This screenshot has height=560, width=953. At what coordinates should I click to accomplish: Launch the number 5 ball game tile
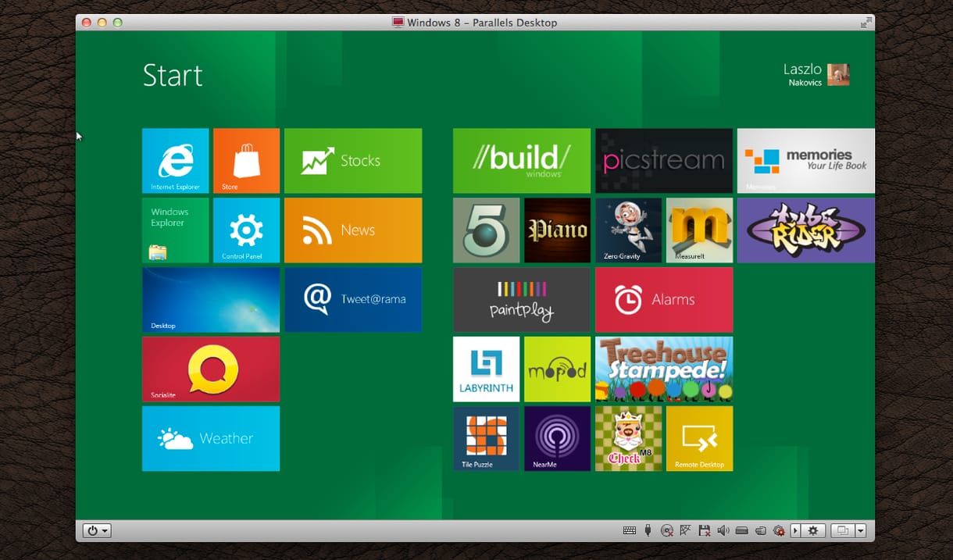[486, 230]
